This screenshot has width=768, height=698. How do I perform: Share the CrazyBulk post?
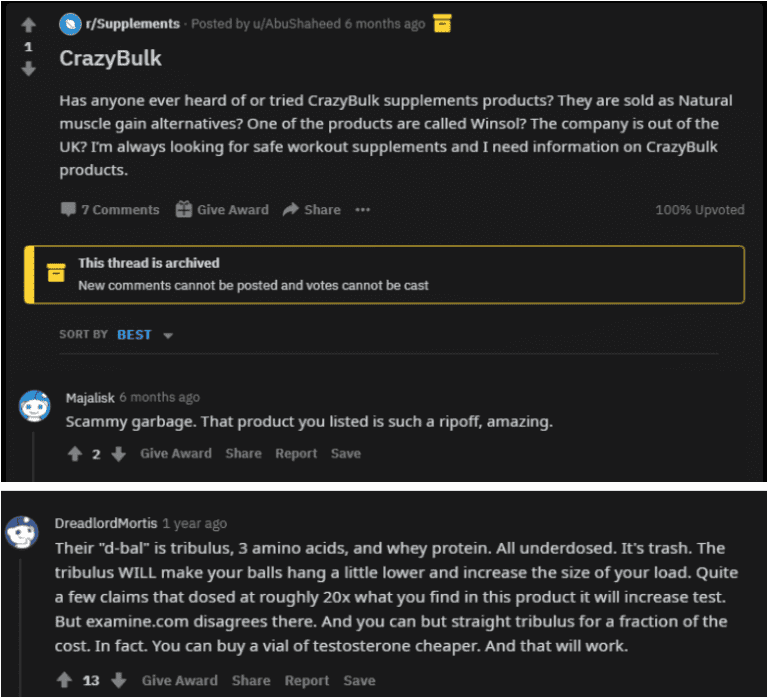point(312,210)
